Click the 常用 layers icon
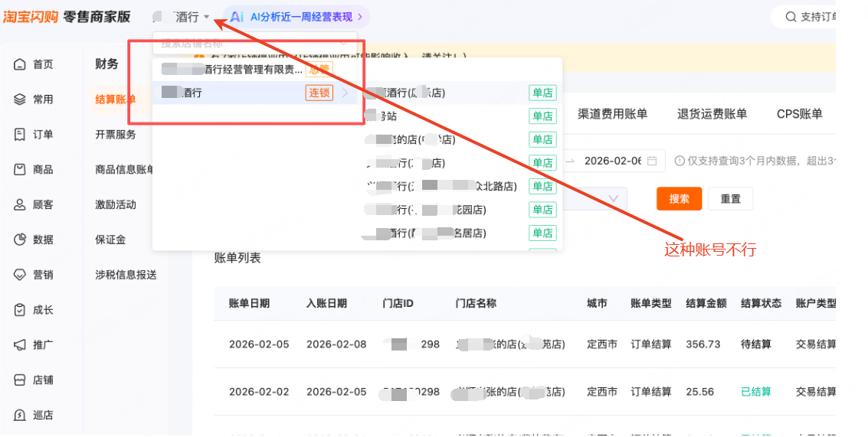The width and height of the screenshot is (868, 437). tap(19, 99)
